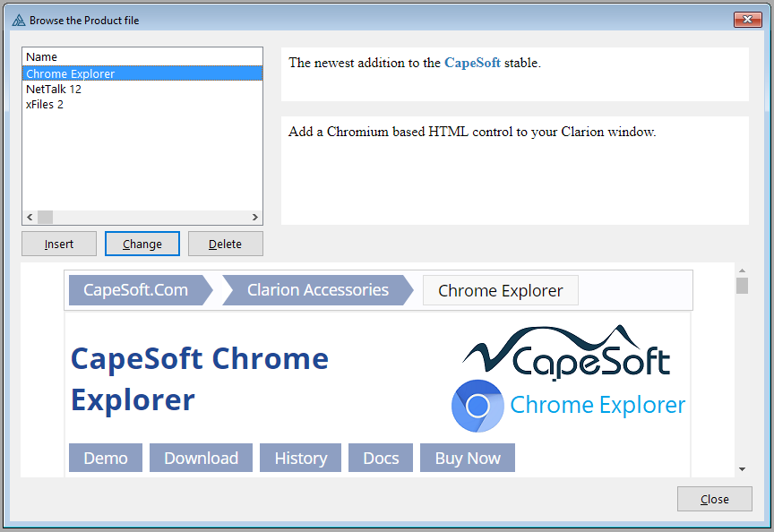Click the Name column header
The width and height of the screenshot is (774, 532).
[x=42, y=57]
